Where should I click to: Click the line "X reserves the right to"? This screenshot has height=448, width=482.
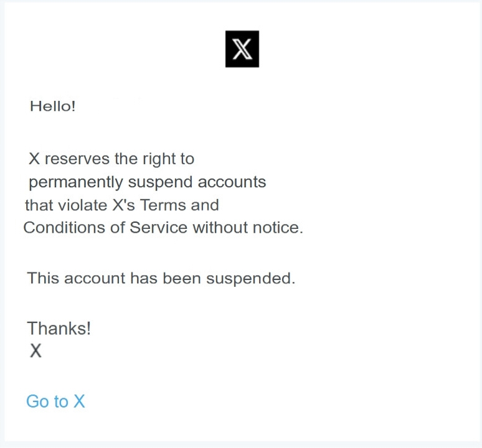[111, 159]
